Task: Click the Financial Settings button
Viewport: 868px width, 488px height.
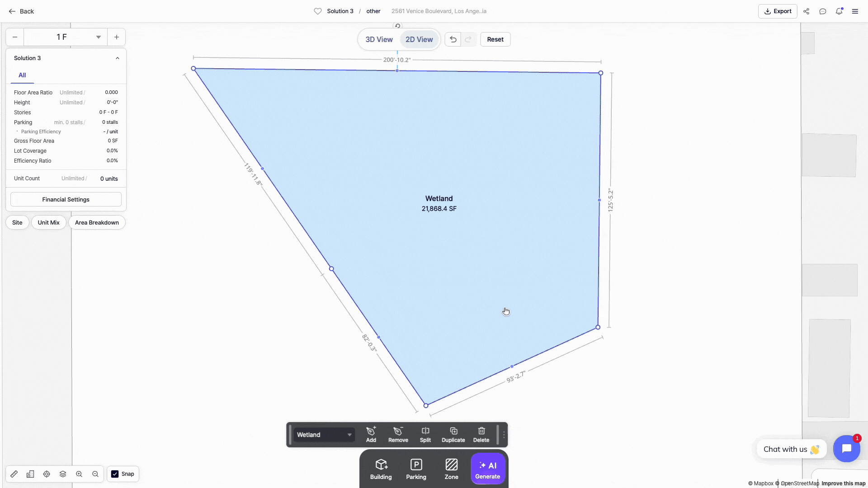Action: (x=66, y=199)
